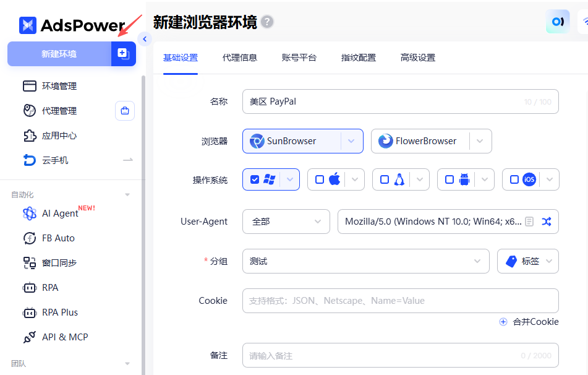Open 窗口同步 in the sidebar
This screenshot has height=375, width=588.
point(59,263)
